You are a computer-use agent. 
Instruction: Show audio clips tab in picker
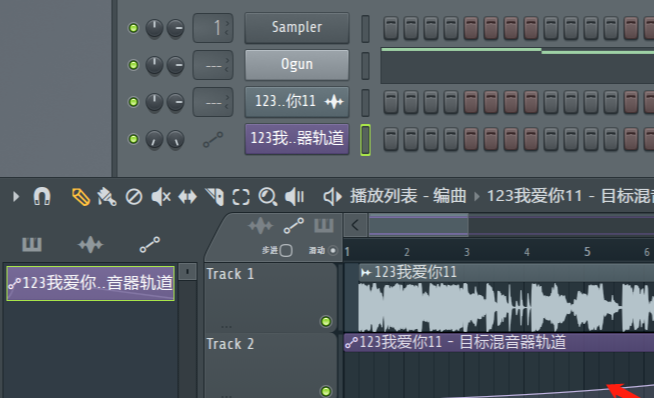pyautogui.click(x=91, y=245)
